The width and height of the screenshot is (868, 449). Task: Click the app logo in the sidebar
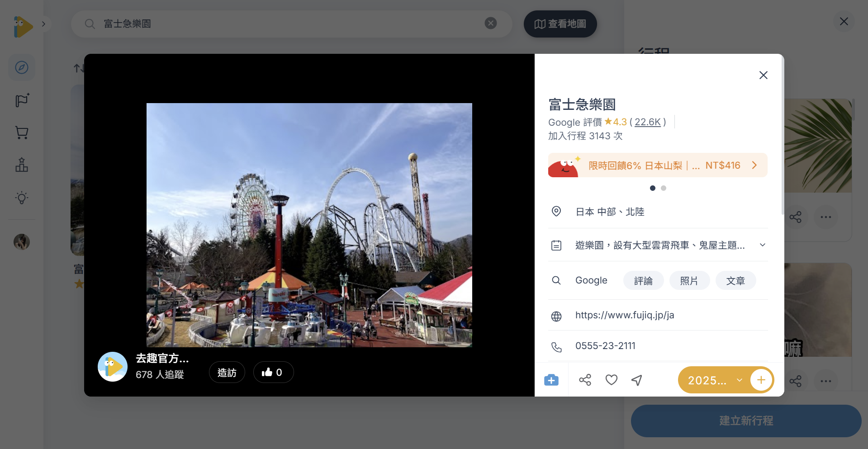click(x=23, y=27)
